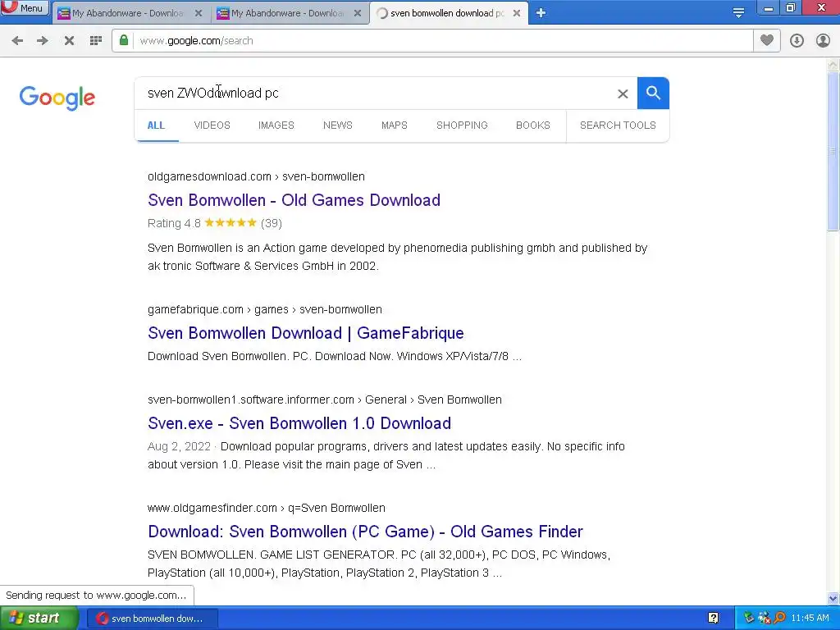Click the sven bomwollen taskbar button
The height and width of the screenshot is (630, 840).
pyautogui.click(x=152, y=619)
